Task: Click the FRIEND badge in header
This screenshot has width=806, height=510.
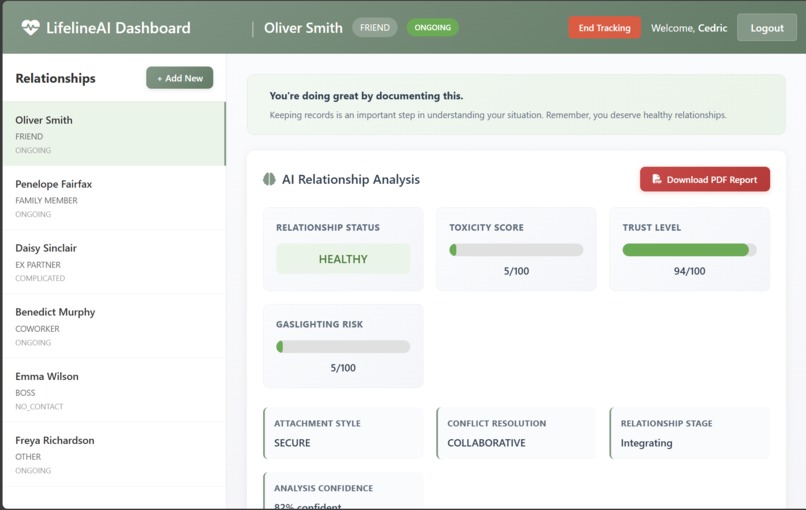Action: tap(375, 27)
